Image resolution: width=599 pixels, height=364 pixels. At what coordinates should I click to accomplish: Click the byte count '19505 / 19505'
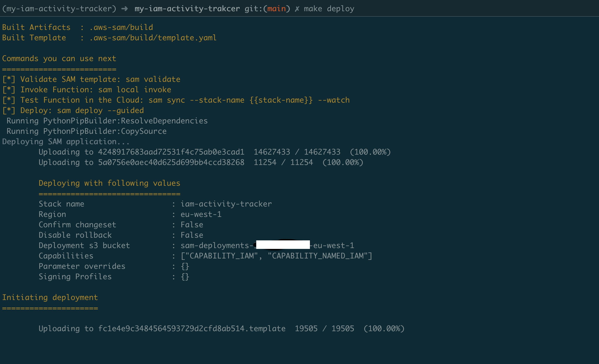click(x=324, y=328)
